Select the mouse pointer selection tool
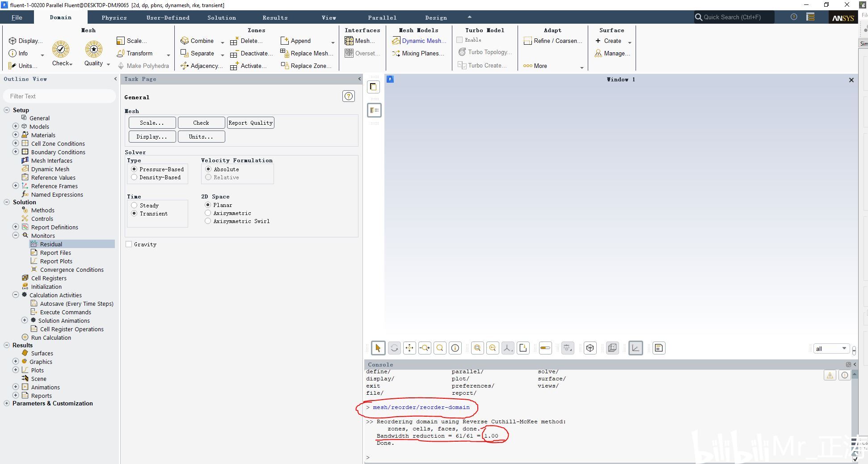This screenshot has height=464, width=868. [x=378, y=348]
